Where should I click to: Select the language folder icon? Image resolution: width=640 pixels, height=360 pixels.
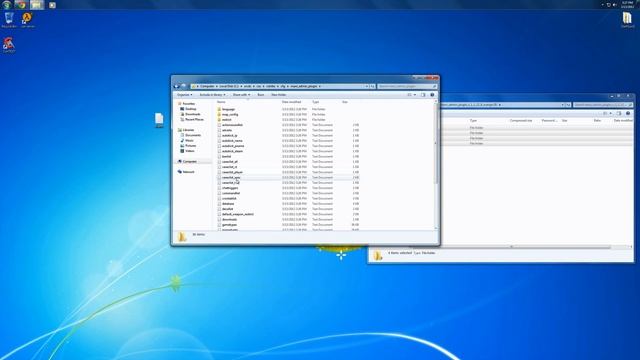point(219,109)
